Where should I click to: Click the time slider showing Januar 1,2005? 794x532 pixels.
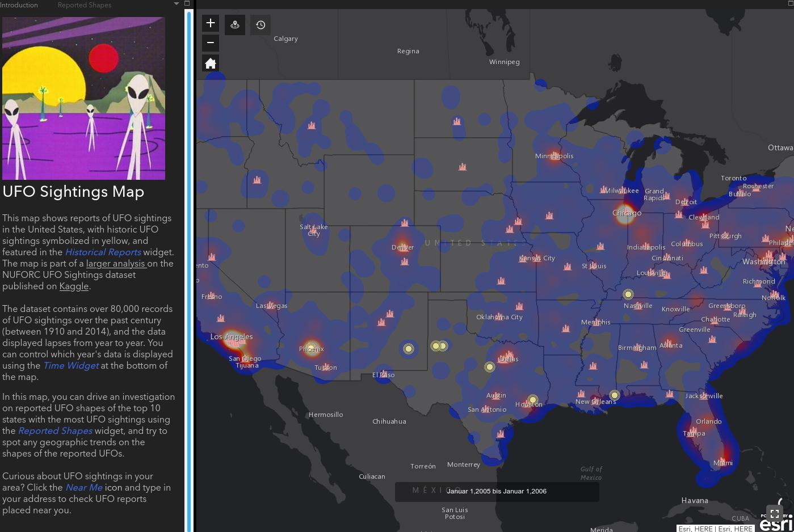coord(497,491)
